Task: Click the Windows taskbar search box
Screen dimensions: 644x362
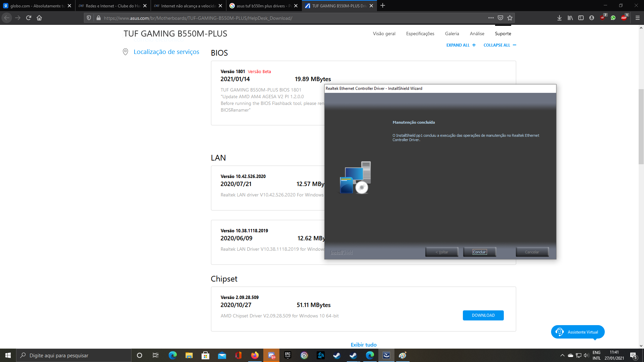Action: (x=74, y=355)
